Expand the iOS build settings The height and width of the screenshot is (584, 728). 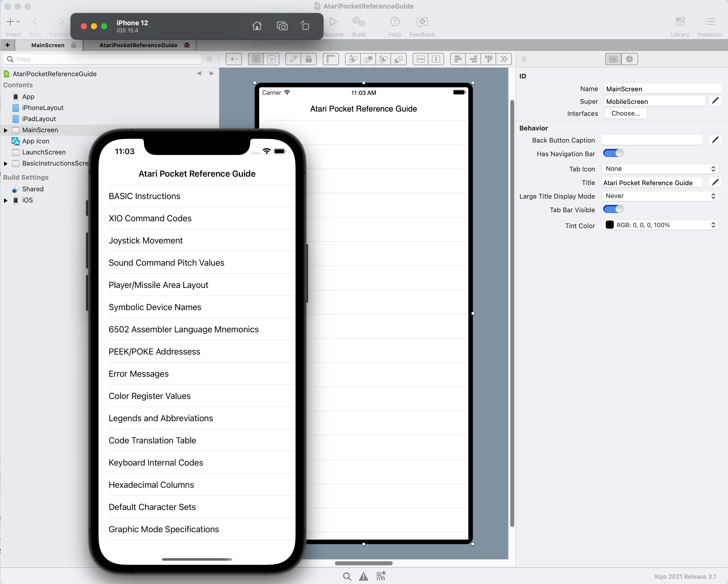6,200
